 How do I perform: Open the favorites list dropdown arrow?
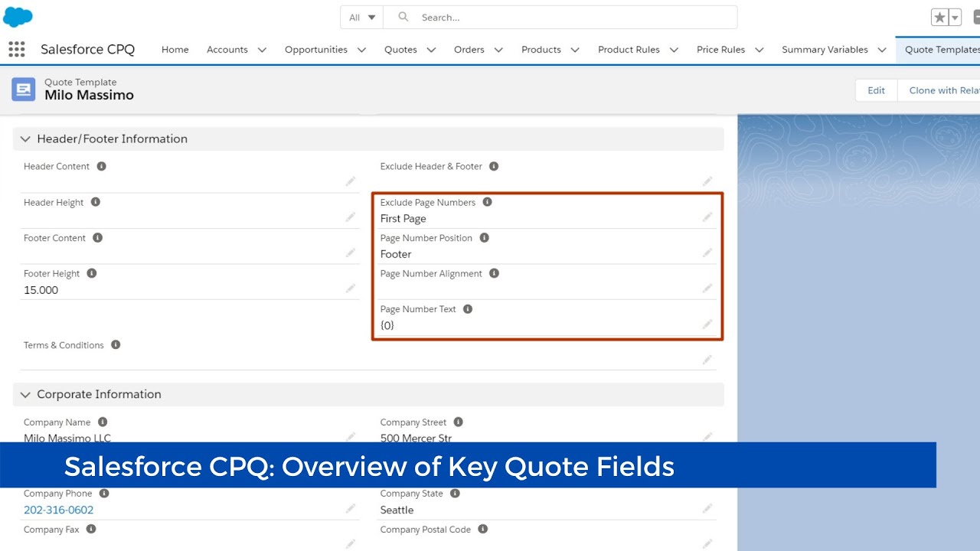pos(955,18)
